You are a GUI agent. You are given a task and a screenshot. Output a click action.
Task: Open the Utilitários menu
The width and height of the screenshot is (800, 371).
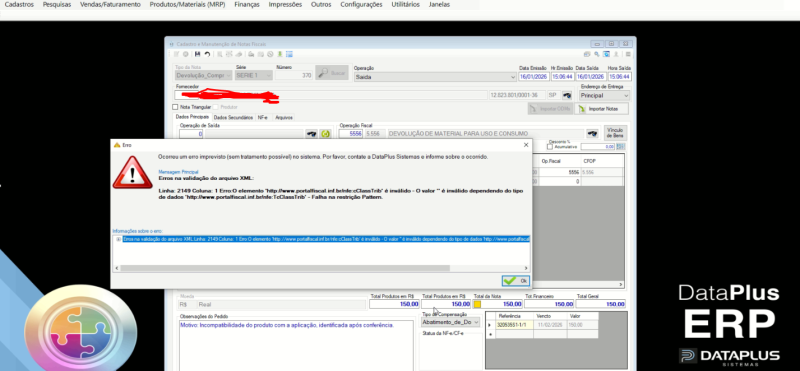click(406, 5)
